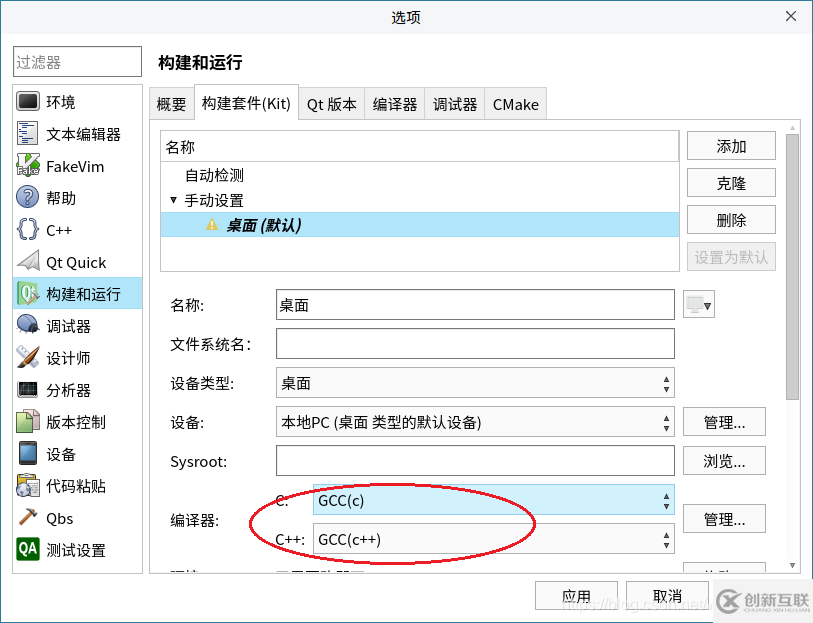Select the Qt Quick paper plane icon
813x623 pixels.
click(x=27, y=261)
